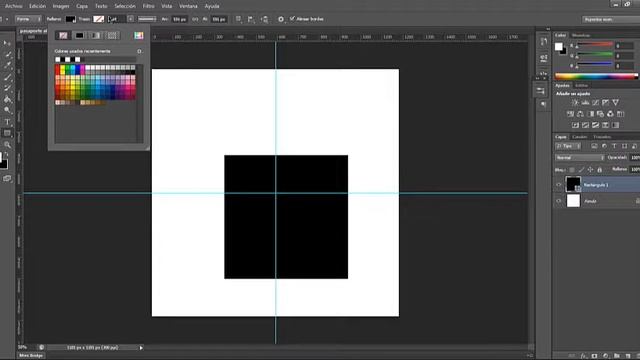Open swatches popup gear menu

[140, 51]
